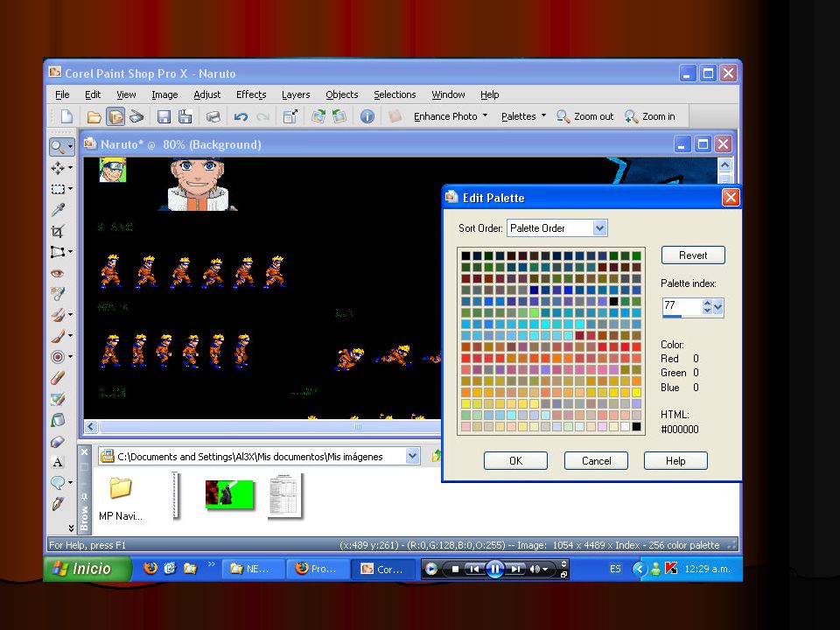The width and height of the screenshot is (840, 630).
Task: Pick the Eraser tool
Action: tap(58, 378)
